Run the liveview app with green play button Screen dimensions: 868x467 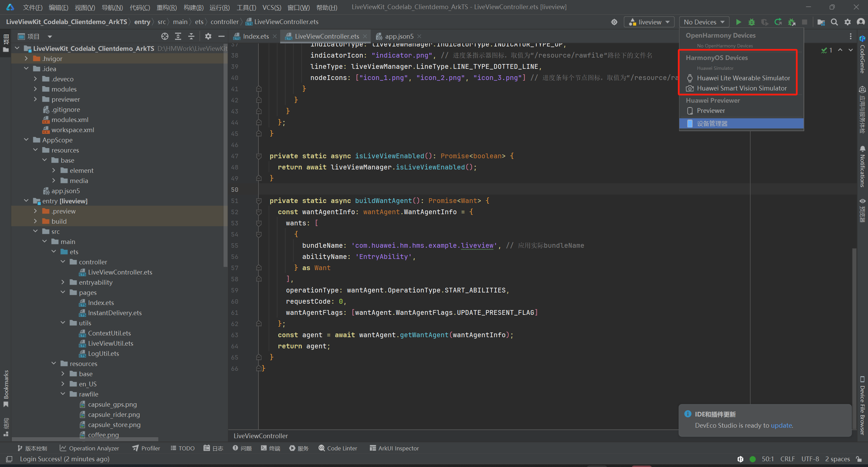click(738, 22)
